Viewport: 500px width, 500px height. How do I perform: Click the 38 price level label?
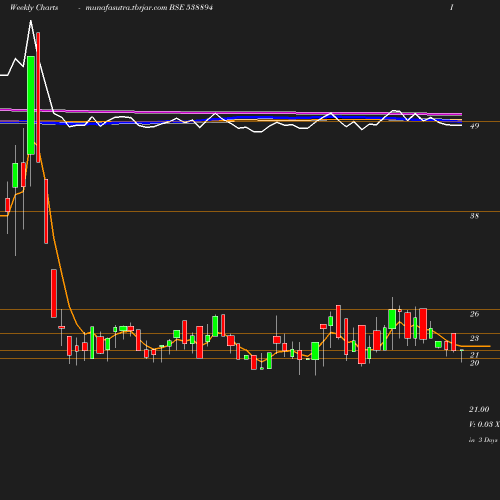tap(474, 216)
